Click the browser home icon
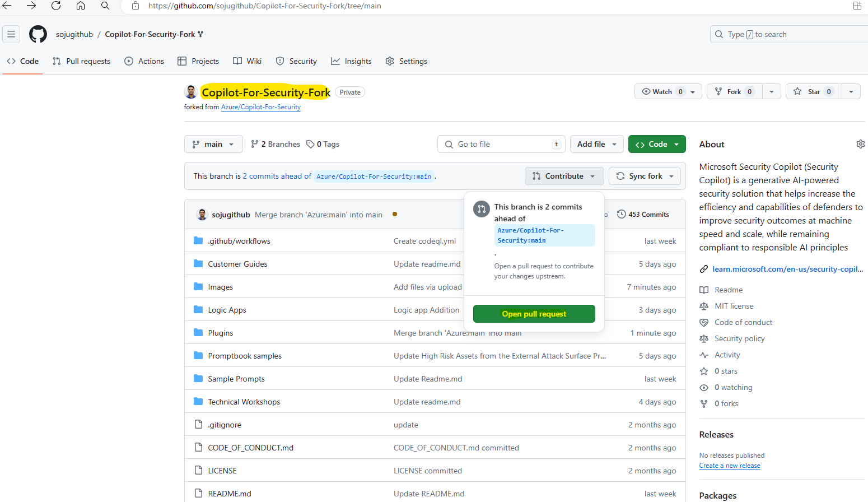Viewport: 868px width, 502px height. [x=81, y=6]
